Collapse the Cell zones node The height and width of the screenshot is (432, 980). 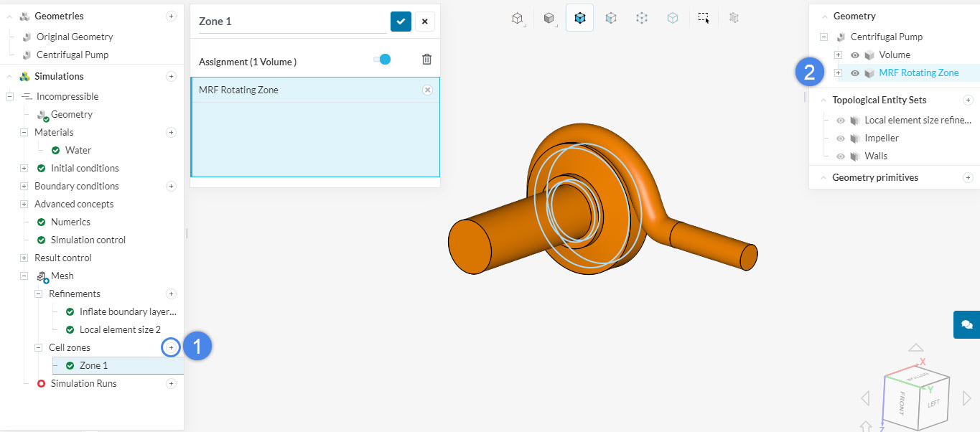pos(39,347)
